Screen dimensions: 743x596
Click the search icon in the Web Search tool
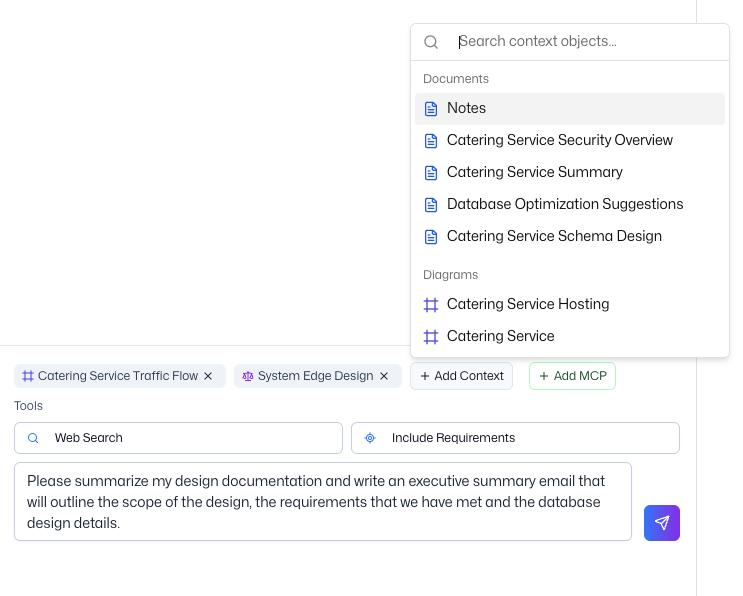point(33,438)
